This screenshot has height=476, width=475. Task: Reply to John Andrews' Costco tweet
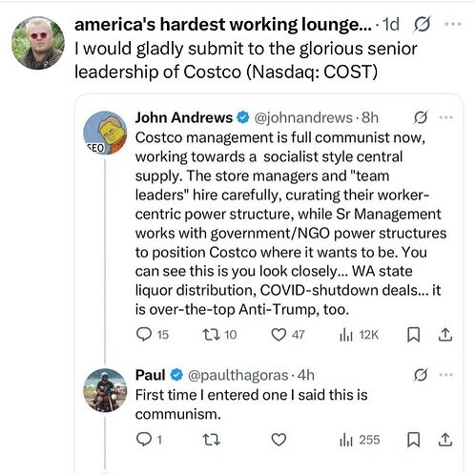(144, 335)
